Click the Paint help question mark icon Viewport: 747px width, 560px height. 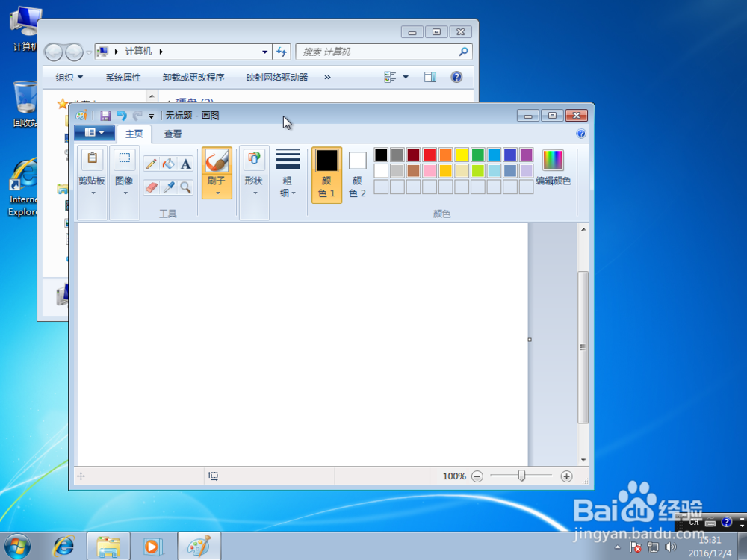coord(581,134)
